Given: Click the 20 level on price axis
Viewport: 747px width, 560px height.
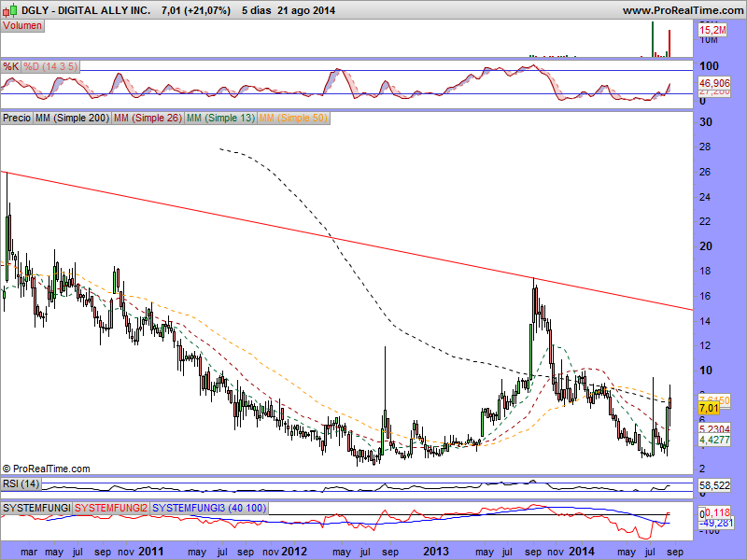Looking at the screenshot, I should tap(706, 246).
